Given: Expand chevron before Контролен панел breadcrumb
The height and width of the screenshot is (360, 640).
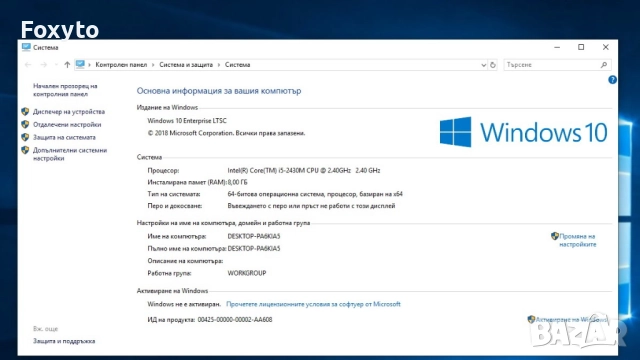Looking at the screenshot, I should 89,65.
